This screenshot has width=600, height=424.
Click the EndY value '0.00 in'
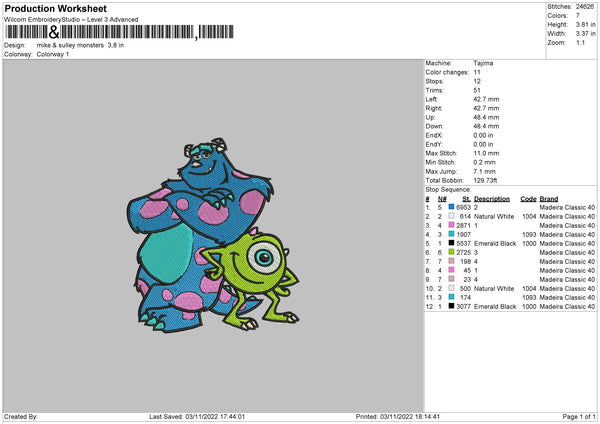tap(483, 144)
